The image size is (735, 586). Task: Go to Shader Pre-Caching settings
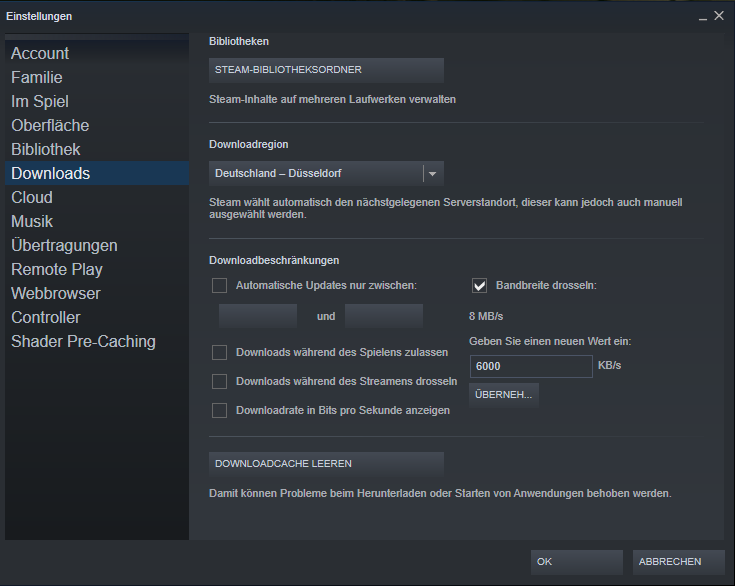pyautogui.click(x=97, y=341)
